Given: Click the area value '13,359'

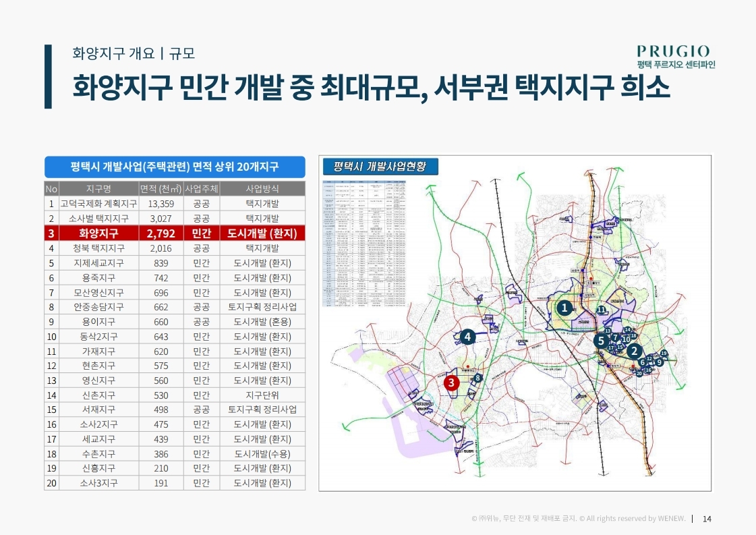Looking at the screenshot, I should click(x=161, y=204).
